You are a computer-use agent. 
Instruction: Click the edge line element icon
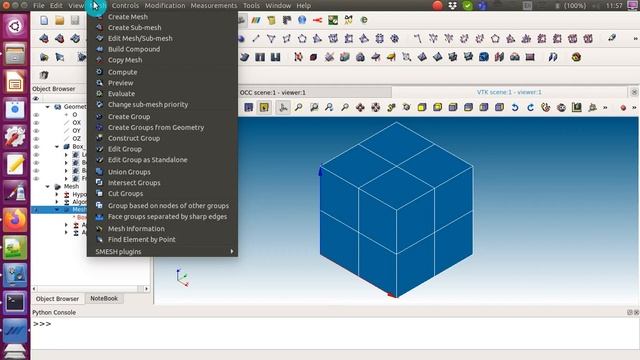tap(256, 39)
